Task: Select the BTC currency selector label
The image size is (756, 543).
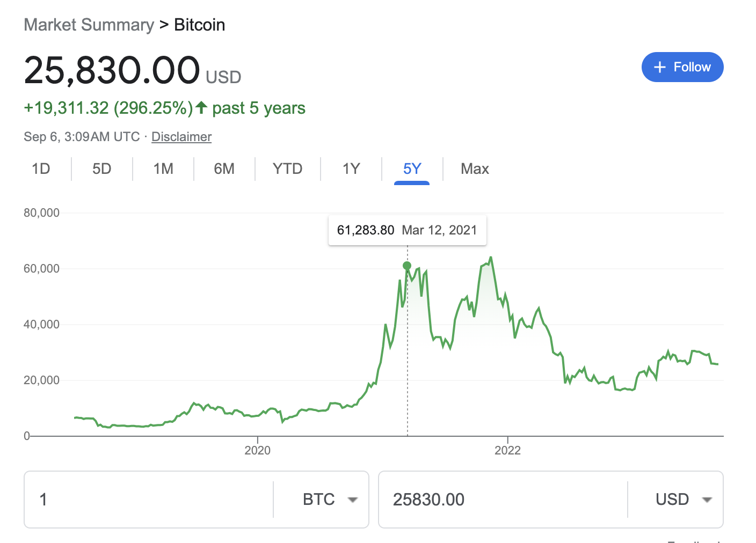Action: click(x=318, y=500)
